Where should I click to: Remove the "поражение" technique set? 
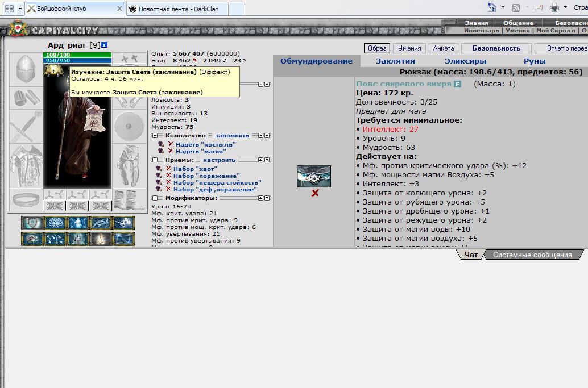(169, 176)
